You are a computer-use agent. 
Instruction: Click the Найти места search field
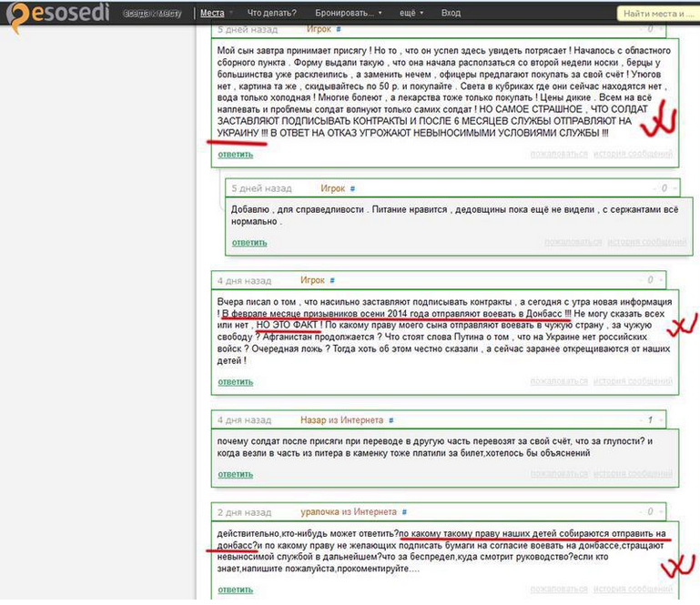(x=658, y=14)
